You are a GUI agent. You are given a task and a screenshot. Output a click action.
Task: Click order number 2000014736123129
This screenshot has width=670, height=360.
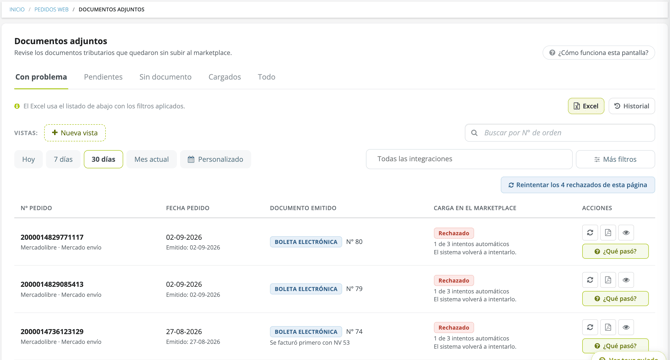click(52, 331)
